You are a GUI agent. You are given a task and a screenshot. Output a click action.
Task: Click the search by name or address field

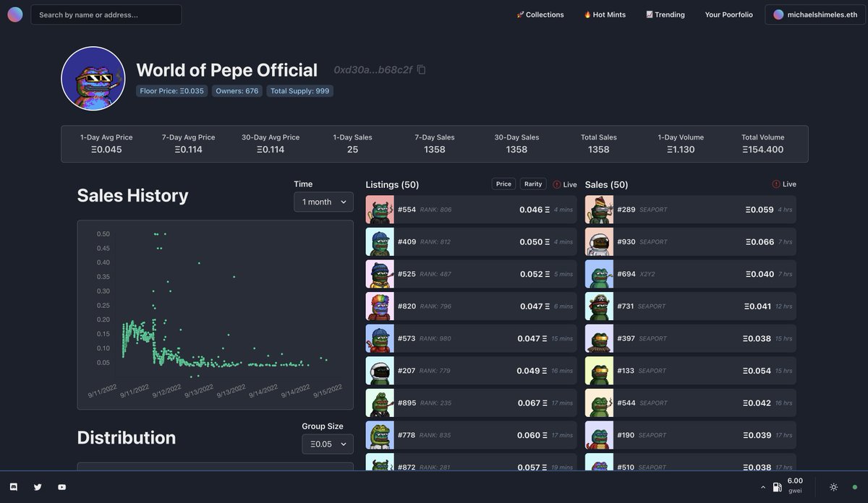tap(106, 14)
